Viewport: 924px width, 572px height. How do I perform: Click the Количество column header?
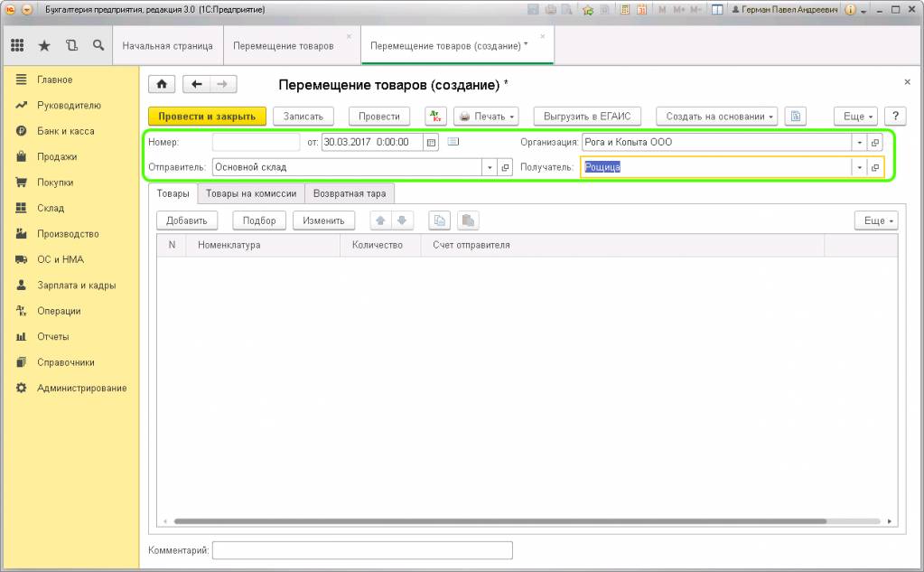380,245
